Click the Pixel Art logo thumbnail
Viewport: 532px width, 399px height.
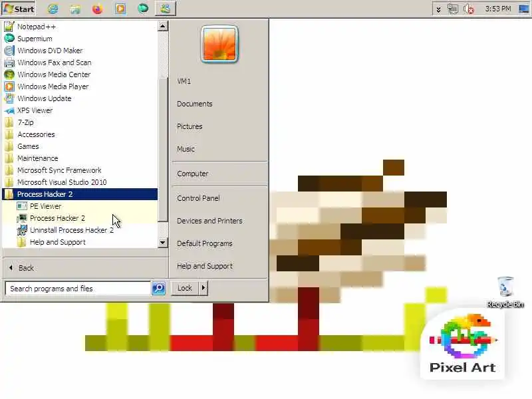462,343
